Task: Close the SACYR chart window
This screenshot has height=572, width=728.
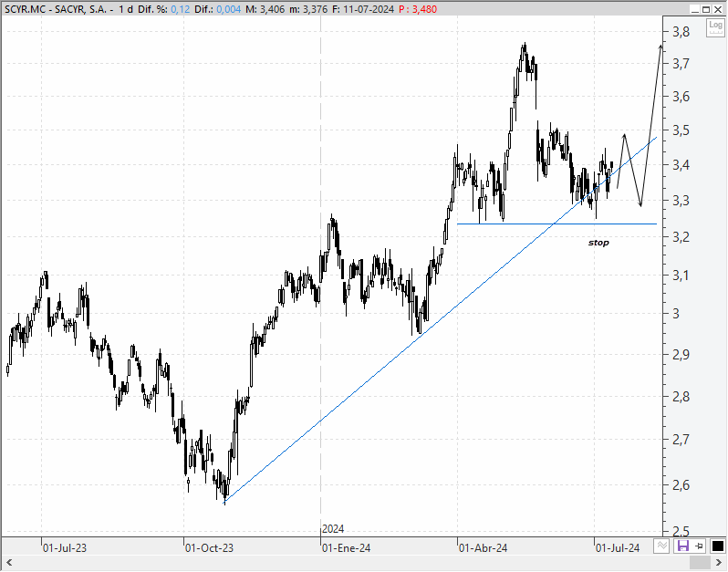Action: (717, 9)
